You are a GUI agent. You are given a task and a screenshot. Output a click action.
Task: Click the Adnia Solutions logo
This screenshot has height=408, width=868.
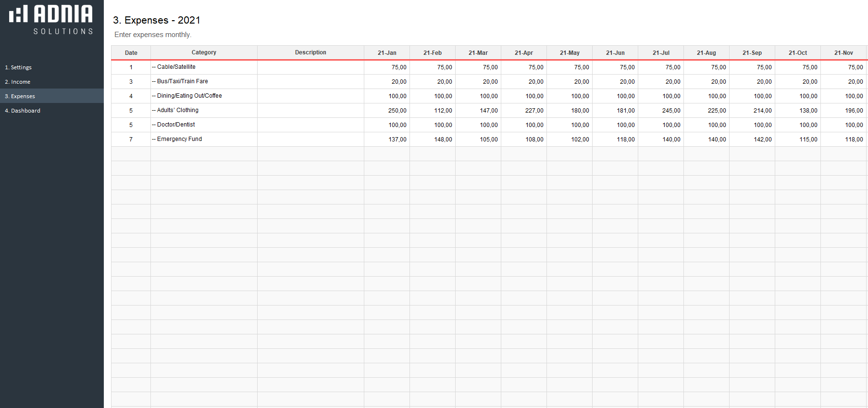[51, 20]
